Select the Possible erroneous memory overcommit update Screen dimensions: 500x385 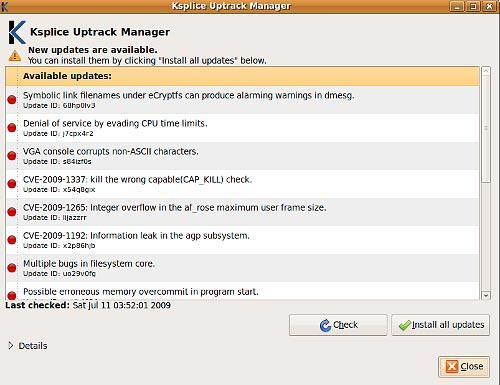point(242,291)
